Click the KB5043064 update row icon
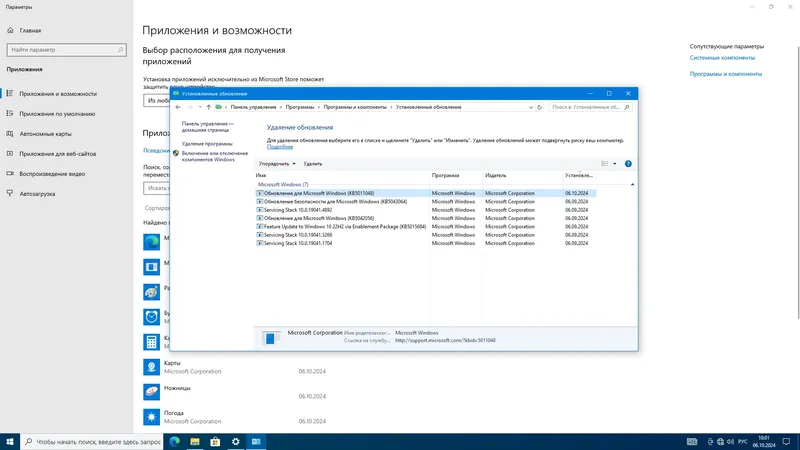Image resolution: width=800 pixels, height=450 pixels. tap(260, 202)
